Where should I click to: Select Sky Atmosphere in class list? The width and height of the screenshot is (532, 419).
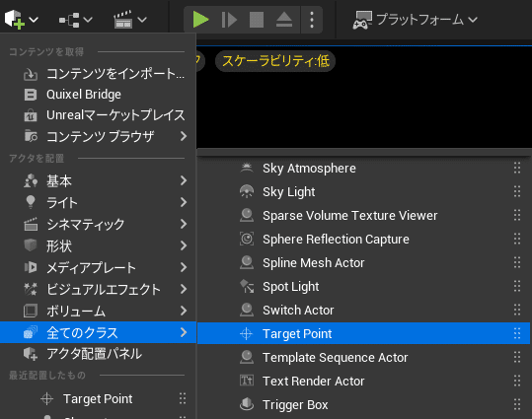(x=363, y=169)
